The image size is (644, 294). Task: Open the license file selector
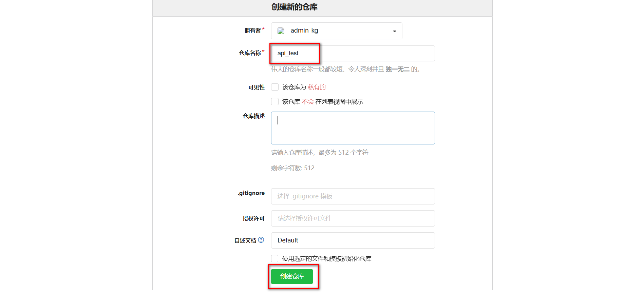pos(353,218)
